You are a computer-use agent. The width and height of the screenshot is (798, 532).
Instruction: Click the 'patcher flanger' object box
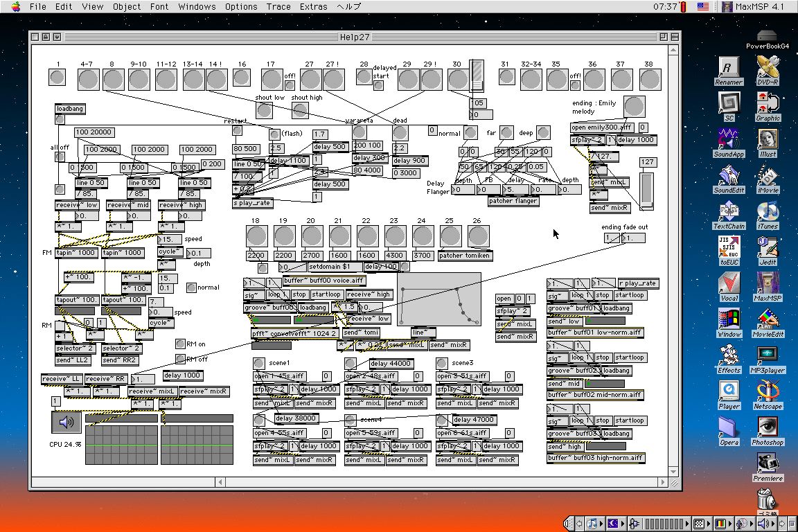coord(513,201)
